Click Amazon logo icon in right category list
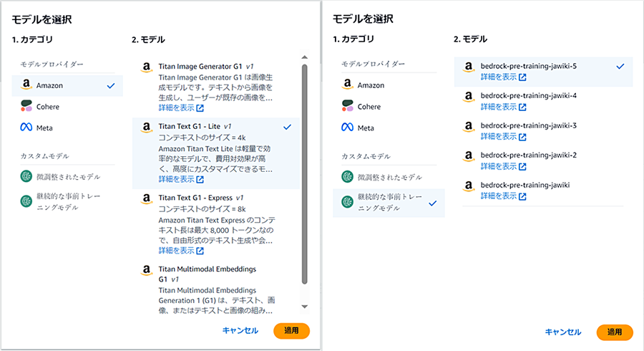 (x=348, y=85)
